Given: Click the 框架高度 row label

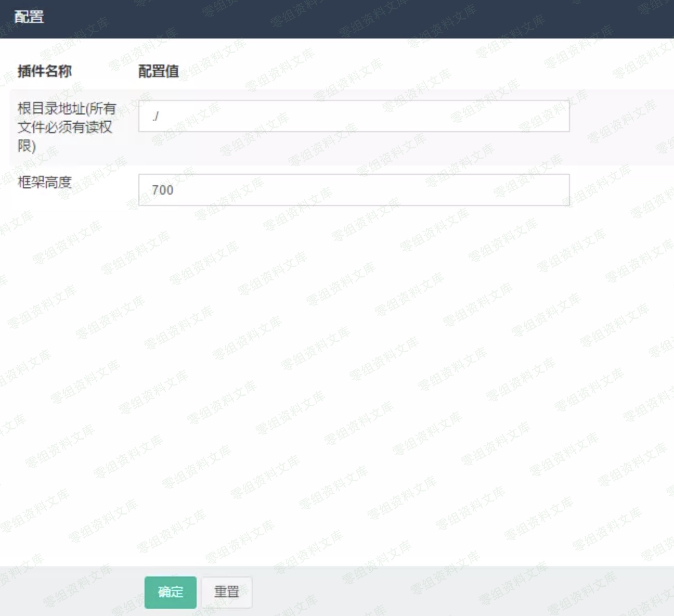Looking at the screenshot, I should click(x=45, y=183).
